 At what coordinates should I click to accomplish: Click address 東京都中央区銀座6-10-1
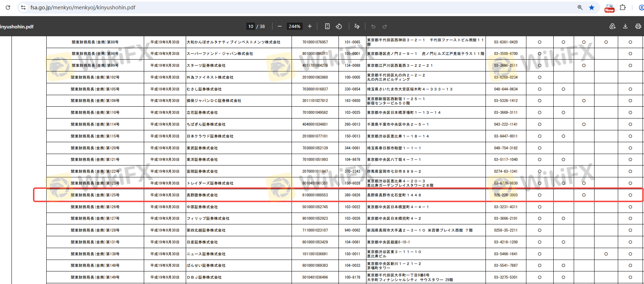[x=388, y=242]
